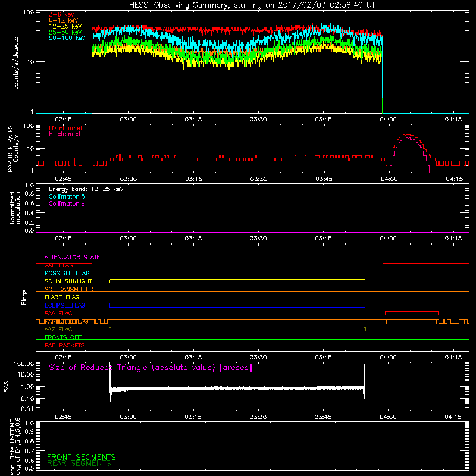Screen dimensions: 476x476
Task: Select the Collimator 8 legend label
Action: (x=67, y=196)
